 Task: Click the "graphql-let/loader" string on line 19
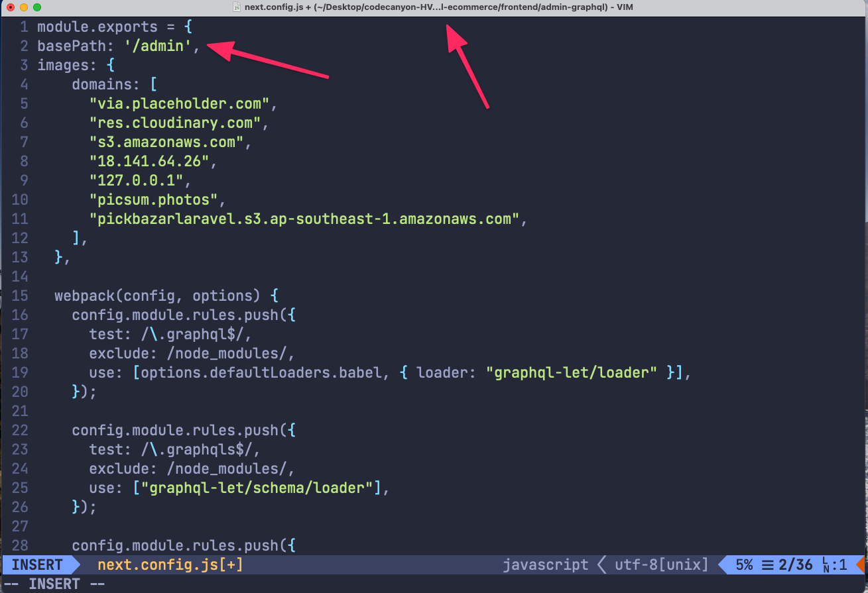pos(572,372)
